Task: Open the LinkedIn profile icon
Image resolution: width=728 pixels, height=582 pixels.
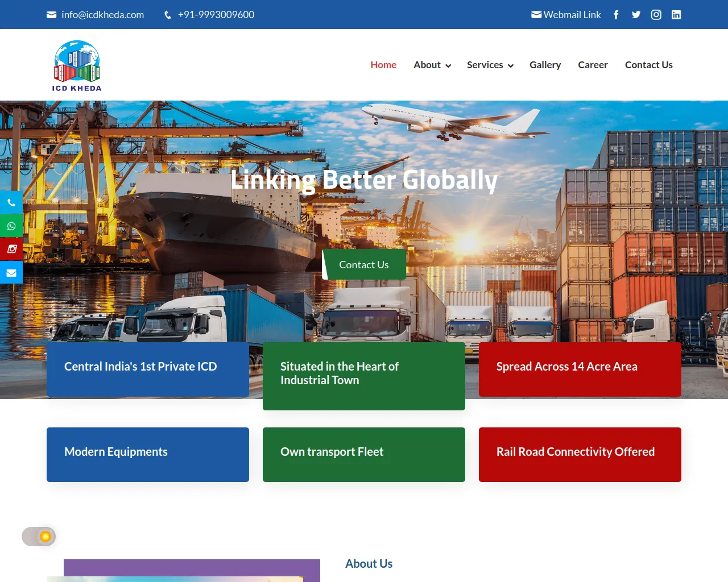Action: tap(676, 15)
